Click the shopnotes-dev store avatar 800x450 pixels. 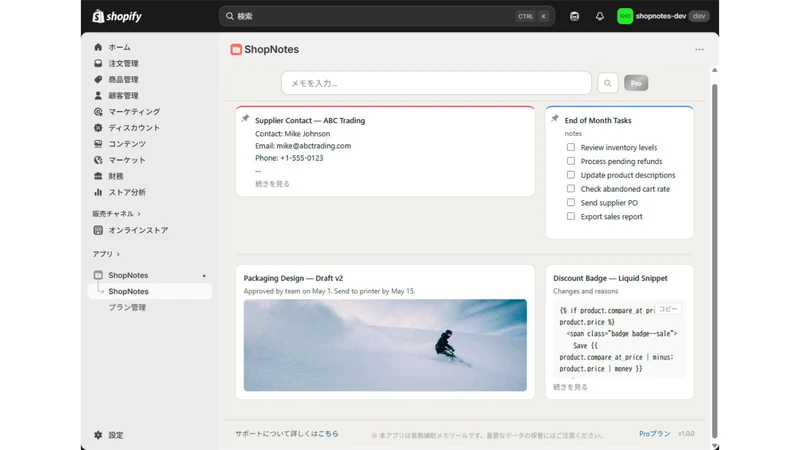625,16
